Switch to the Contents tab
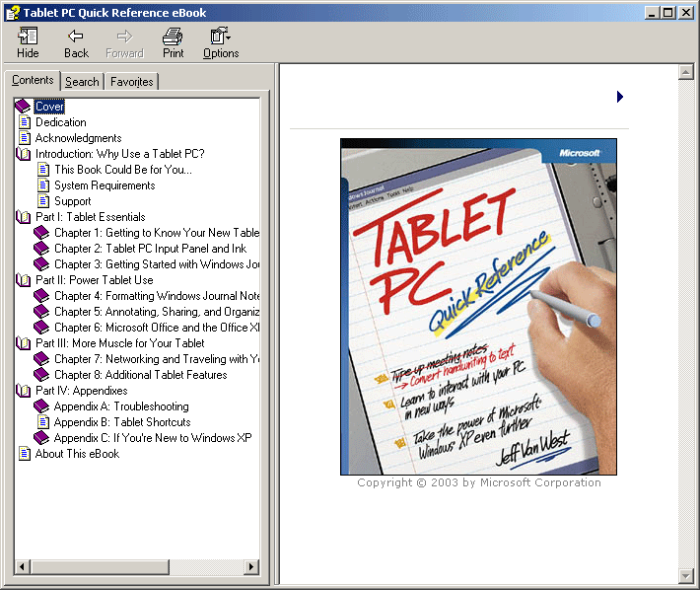 coord(33,80)
